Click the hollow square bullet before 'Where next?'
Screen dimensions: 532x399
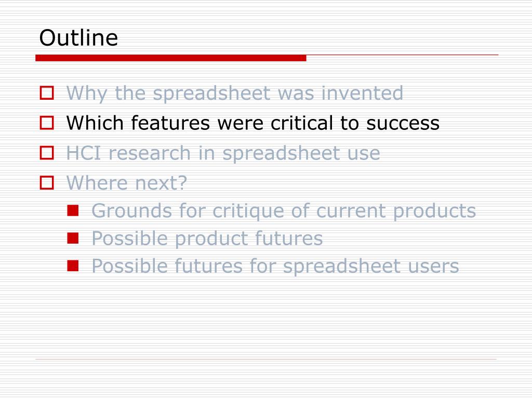[x=47, y=182]
